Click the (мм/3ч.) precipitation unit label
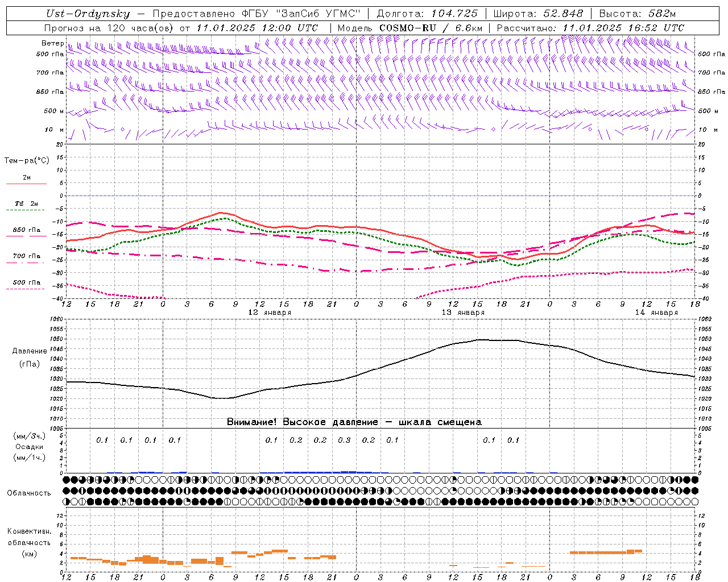The image size is (728, 582). (30, 436)
